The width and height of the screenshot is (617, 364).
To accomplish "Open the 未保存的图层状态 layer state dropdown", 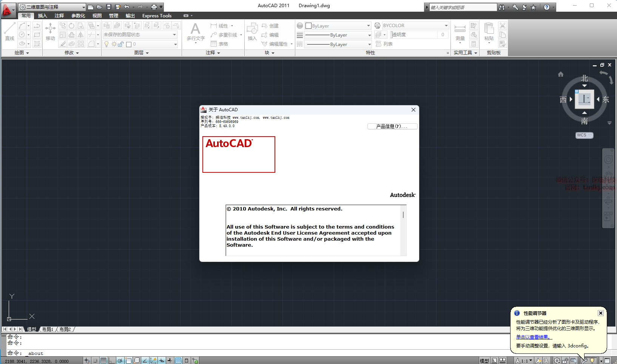I will coord(140,35).
